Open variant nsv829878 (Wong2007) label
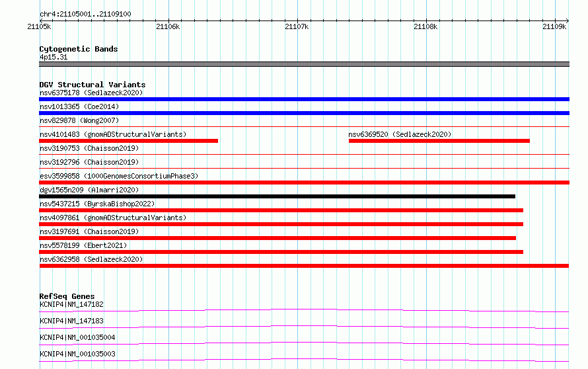Viewport: 588px width, 369px height. point(79,120)
